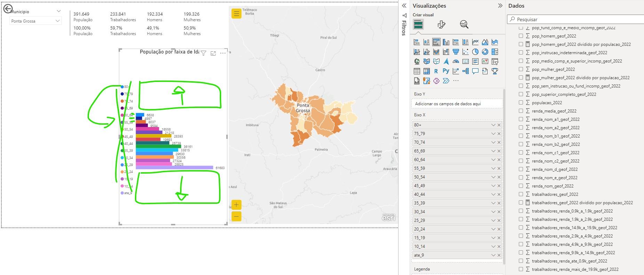The width and height of the screenshot is (644, 275).
Task: Select the ribbon chart visual
Action: 436,52
